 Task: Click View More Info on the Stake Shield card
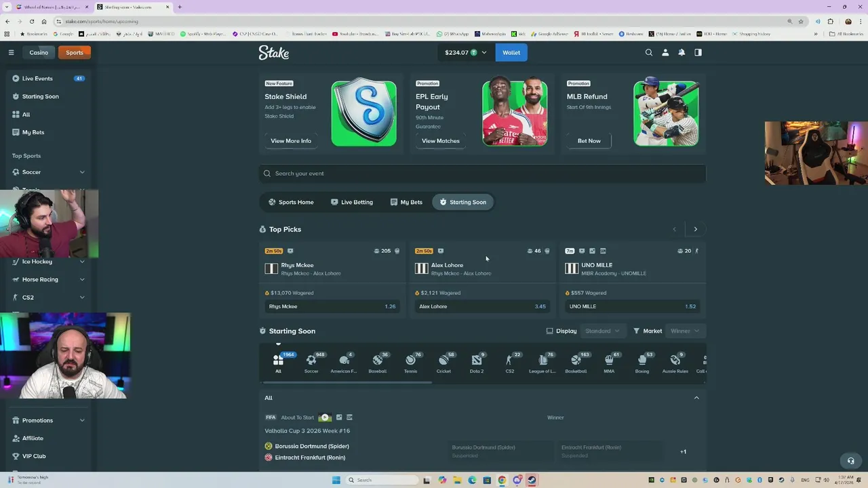(x=291, y=141)
